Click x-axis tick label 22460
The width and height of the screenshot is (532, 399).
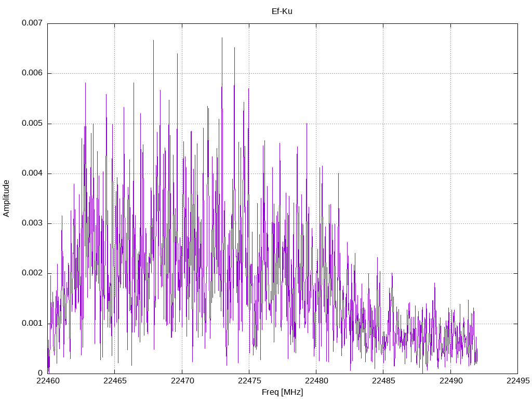pos(48,381)
